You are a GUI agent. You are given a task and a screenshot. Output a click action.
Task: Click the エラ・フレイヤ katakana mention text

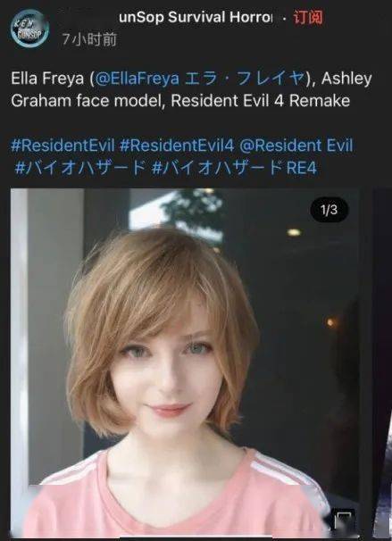(245, 79)
